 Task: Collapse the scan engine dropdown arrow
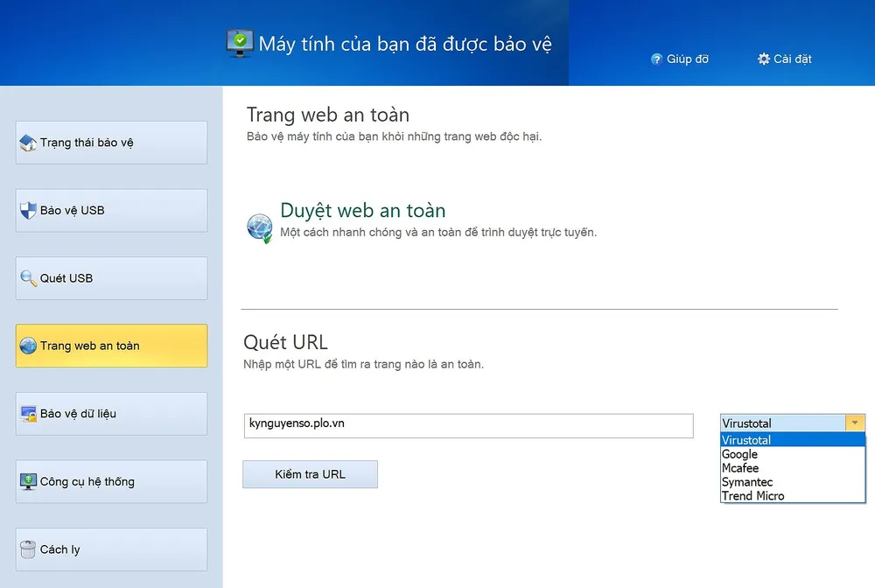pyautogui.click(x=855, y=423)
